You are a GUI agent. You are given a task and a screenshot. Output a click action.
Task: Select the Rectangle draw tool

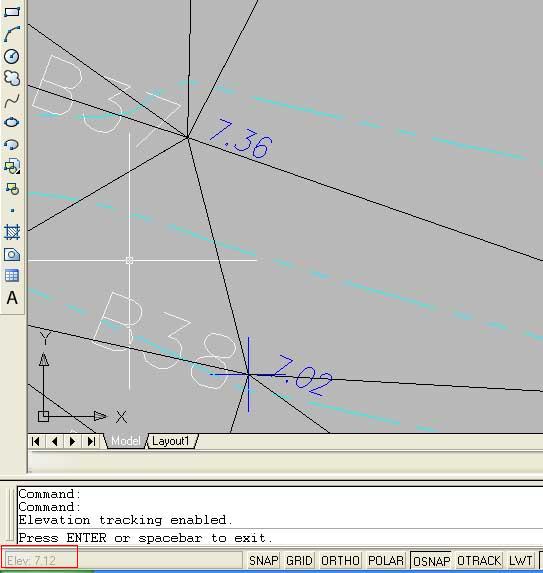(12, 12)
